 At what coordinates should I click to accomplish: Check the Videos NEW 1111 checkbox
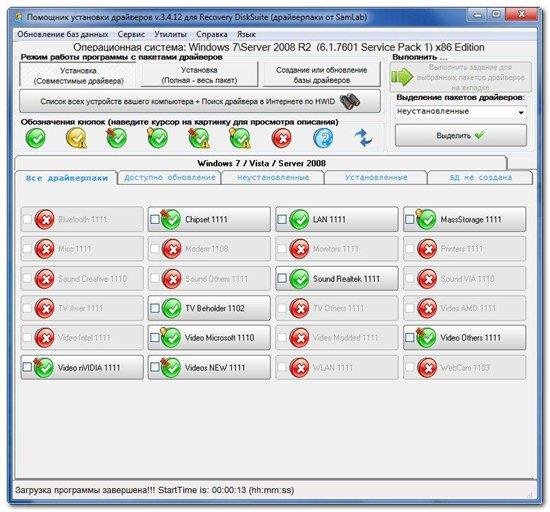click(154, 368)
